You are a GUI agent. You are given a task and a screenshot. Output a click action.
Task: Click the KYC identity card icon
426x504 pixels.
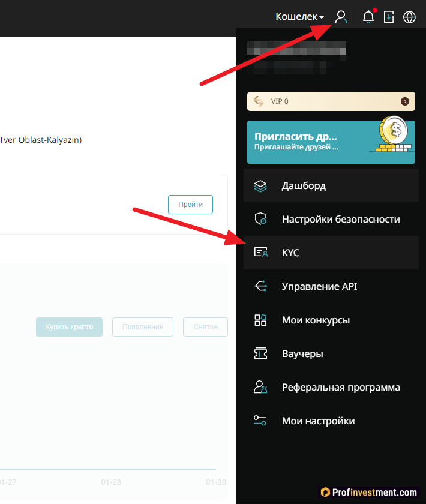[x=261, y=253]
